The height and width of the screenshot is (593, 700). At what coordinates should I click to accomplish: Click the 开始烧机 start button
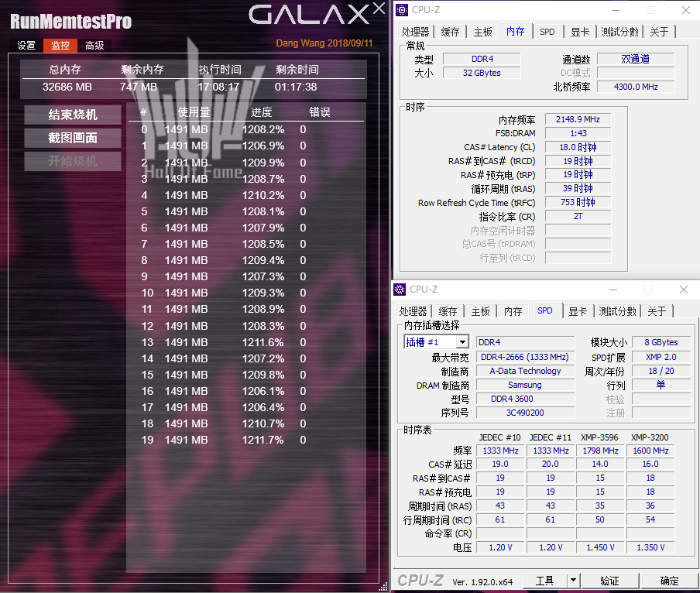coord(73,161)
